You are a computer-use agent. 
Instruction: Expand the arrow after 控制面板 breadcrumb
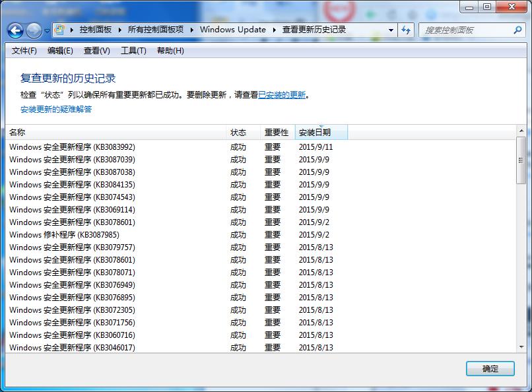[120, 30]
